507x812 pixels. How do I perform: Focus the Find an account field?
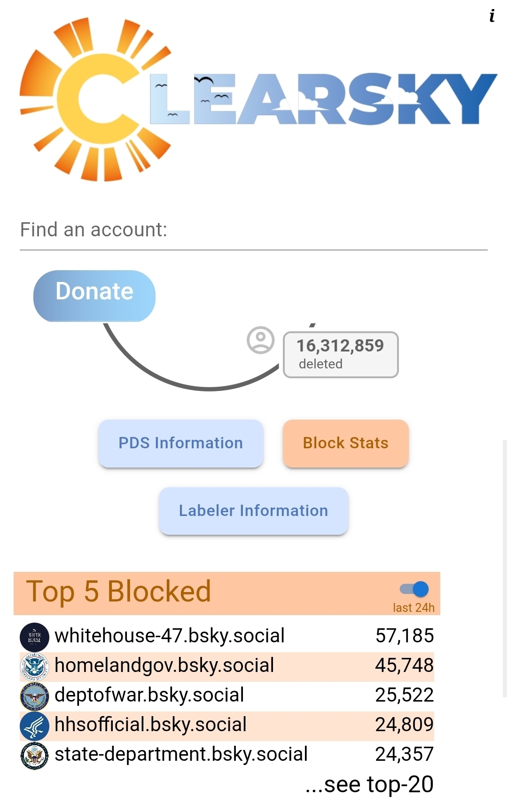point(253,231)
